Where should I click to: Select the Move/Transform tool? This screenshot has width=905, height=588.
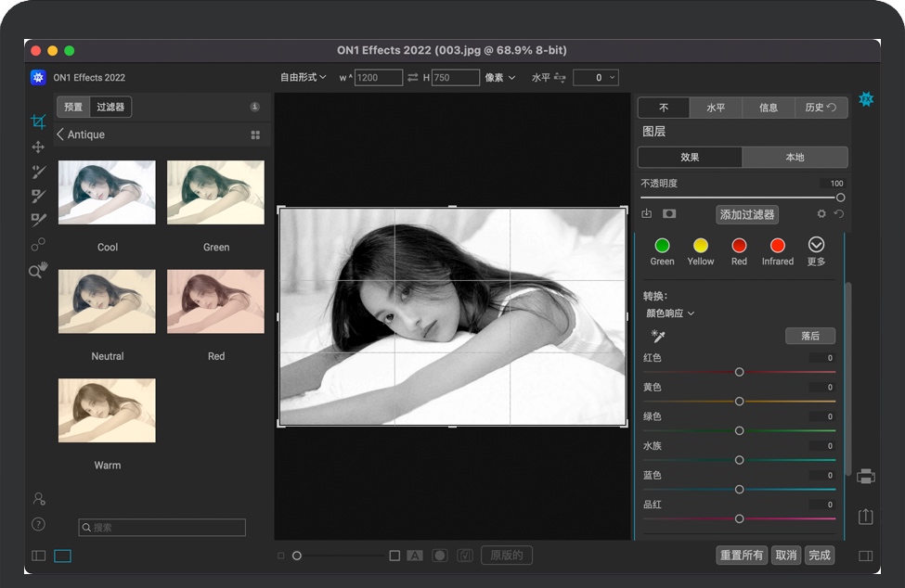[x=38, y=147]
